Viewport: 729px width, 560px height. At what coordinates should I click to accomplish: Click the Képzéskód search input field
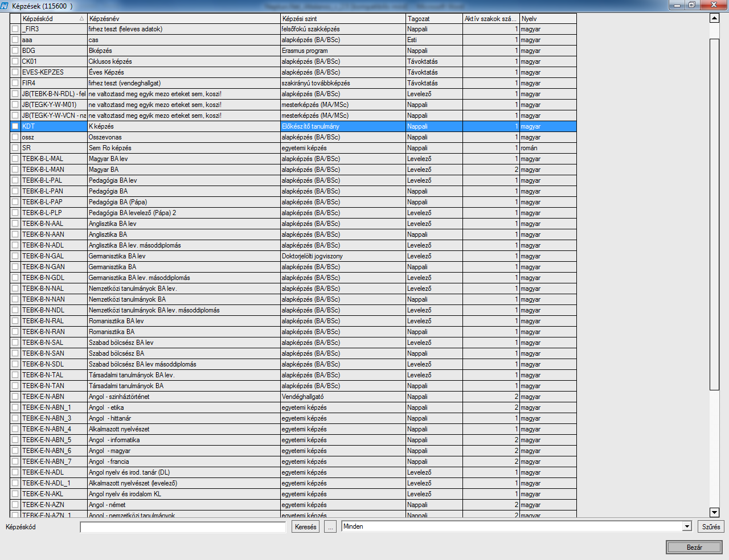click(183, 527)
